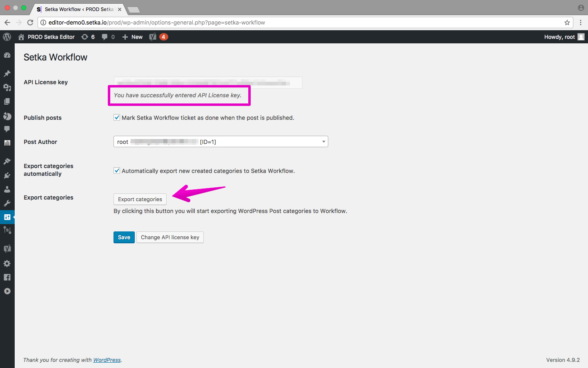Click the gear icon in the sidebar
Viewport: 588px width, 368px height.
pos(7,264)
